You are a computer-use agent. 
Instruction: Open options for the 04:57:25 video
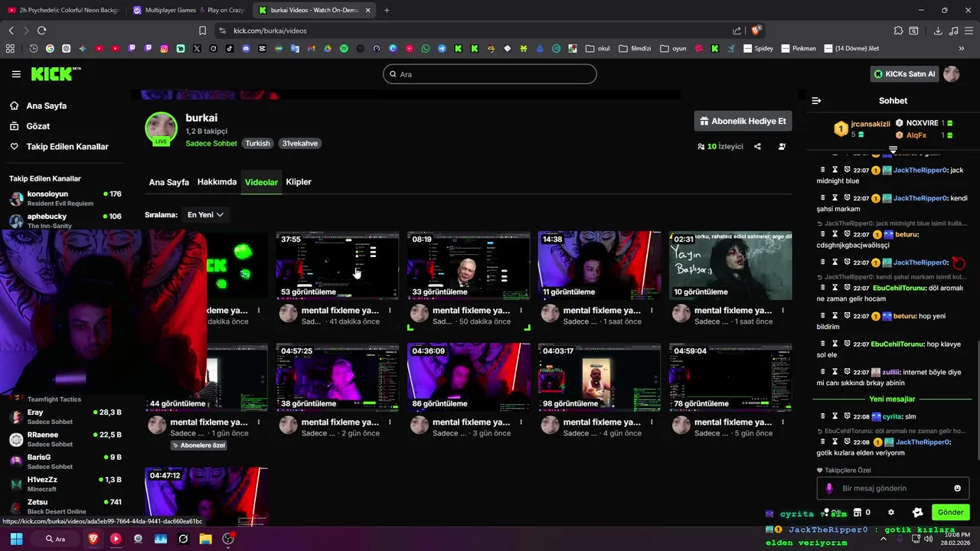click(390, 422)
